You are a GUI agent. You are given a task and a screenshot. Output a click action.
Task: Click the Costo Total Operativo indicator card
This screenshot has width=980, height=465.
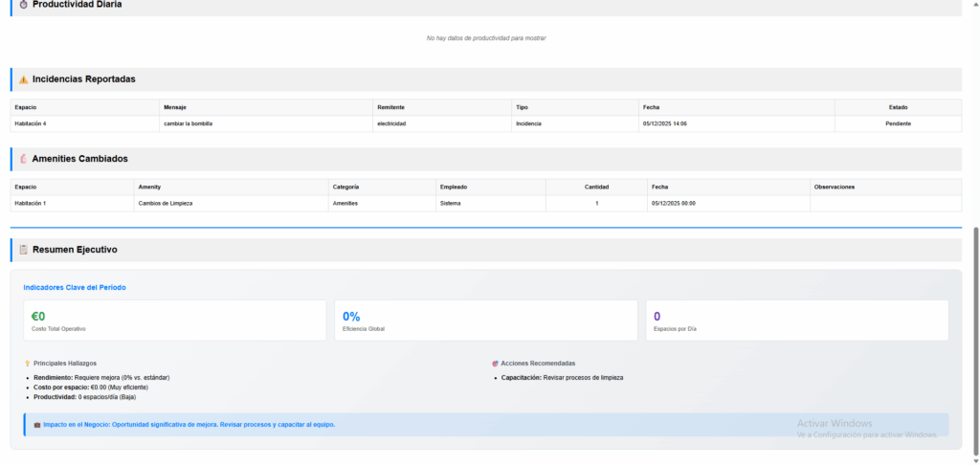(x=175, y=321)
